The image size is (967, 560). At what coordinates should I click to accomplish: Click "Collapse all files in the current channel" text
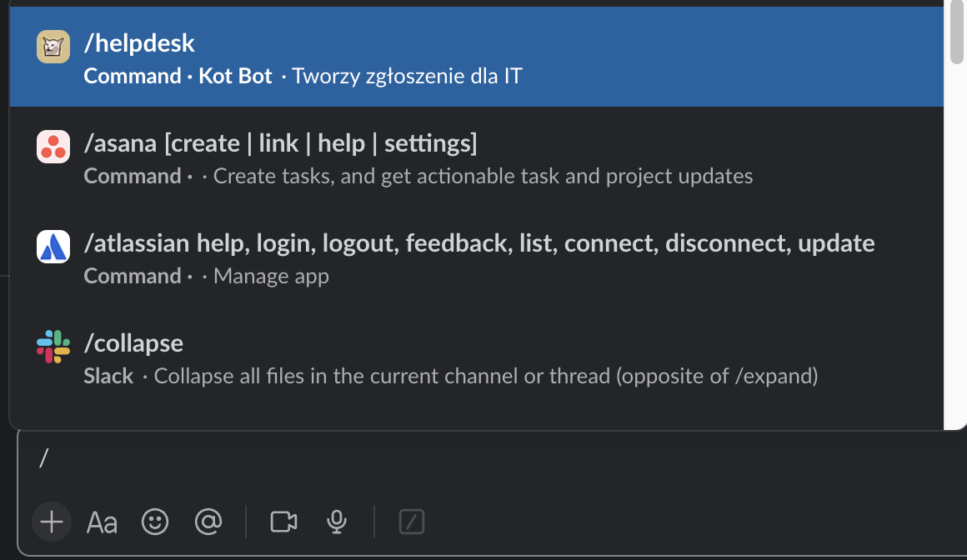pyautogui.click(x=485, y=377)
